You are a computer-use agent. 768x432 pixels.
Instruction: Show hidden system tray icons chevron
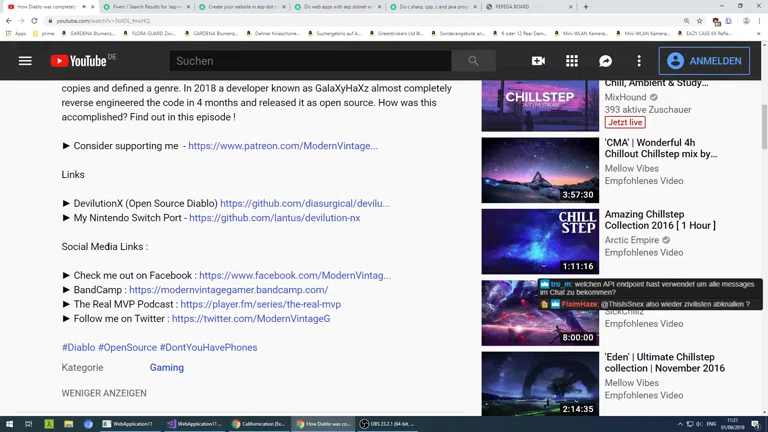click(680, 424)
